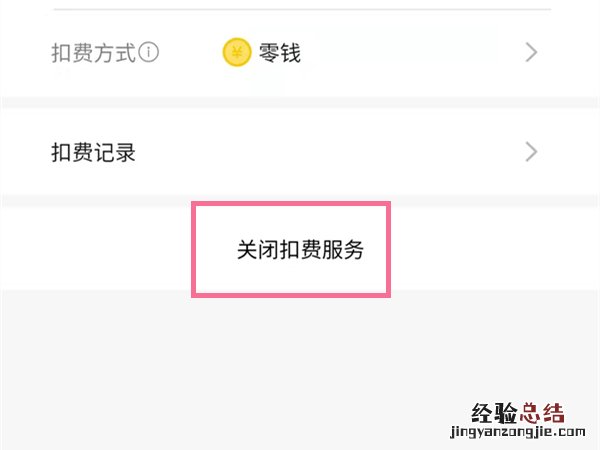The image size is (600, 450).
Task: Tap the info icon beside 扣费方式
Action: (x=150, y=53)
